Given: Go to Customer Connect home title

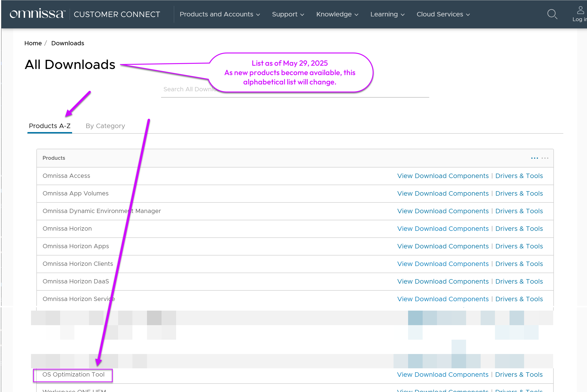Looking at the screenshot, I should [x=117, y=14].
